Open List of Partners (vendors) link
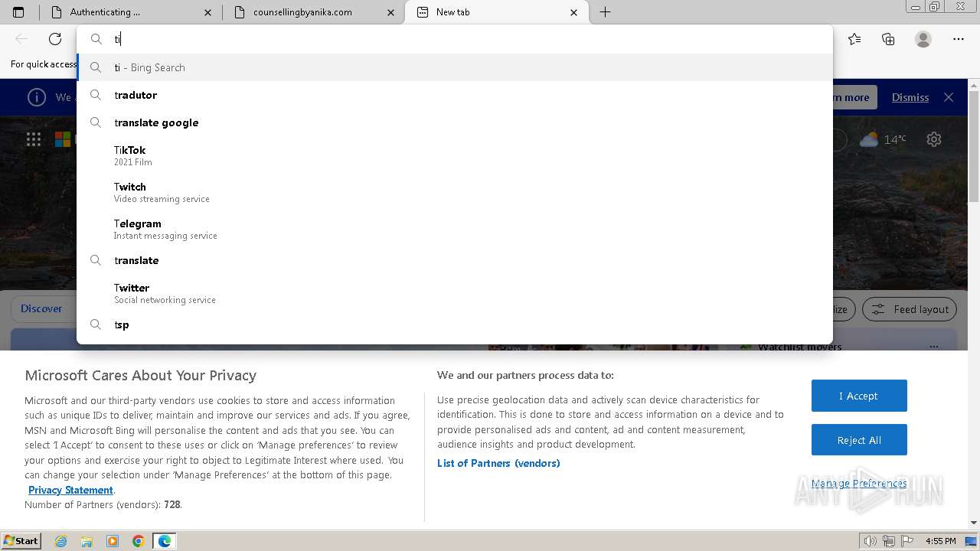This screenshot has width=980, height=551. coord(498,463)
